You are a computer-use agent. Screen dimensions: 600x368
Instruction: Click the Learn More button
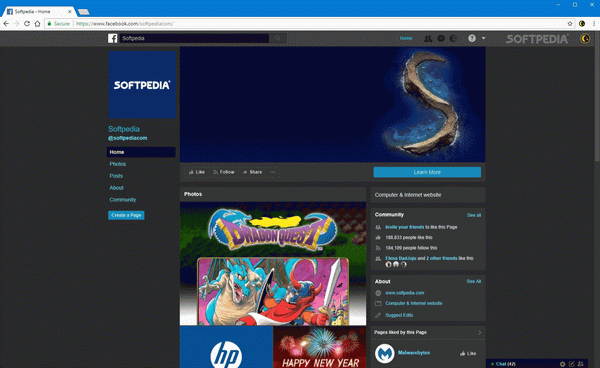click(x=427, y=172)
